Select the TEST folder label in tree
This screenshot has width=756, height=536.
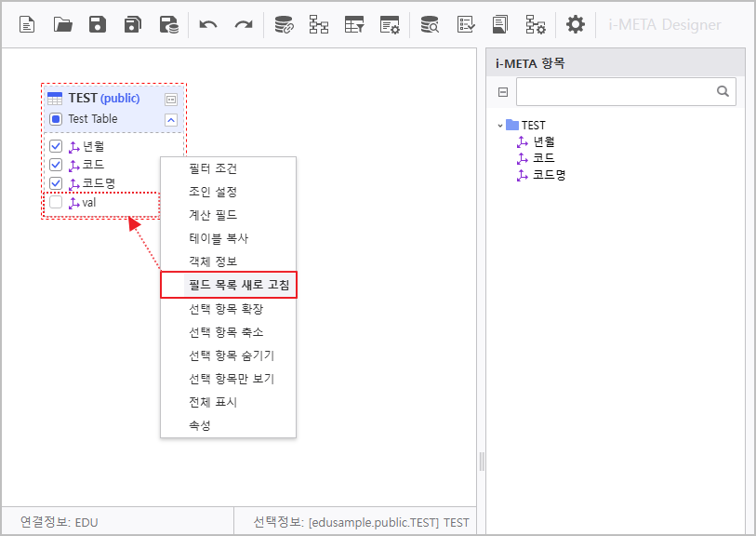[533, 126]
